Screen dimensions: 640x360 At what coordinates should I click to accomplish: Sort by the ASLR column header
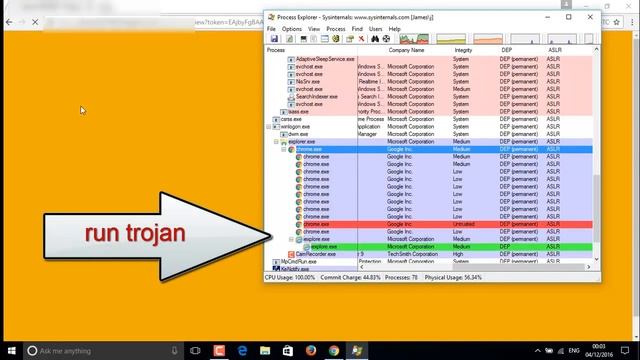click(555, 50)
